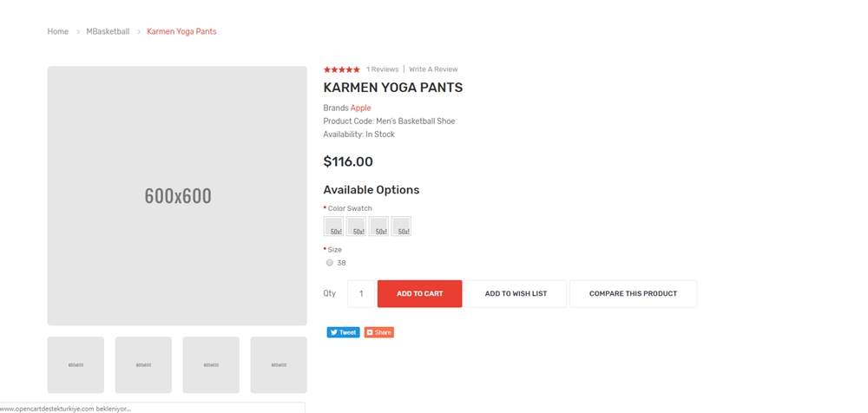Open the 1 Reviews link

[x=383, y=69]
